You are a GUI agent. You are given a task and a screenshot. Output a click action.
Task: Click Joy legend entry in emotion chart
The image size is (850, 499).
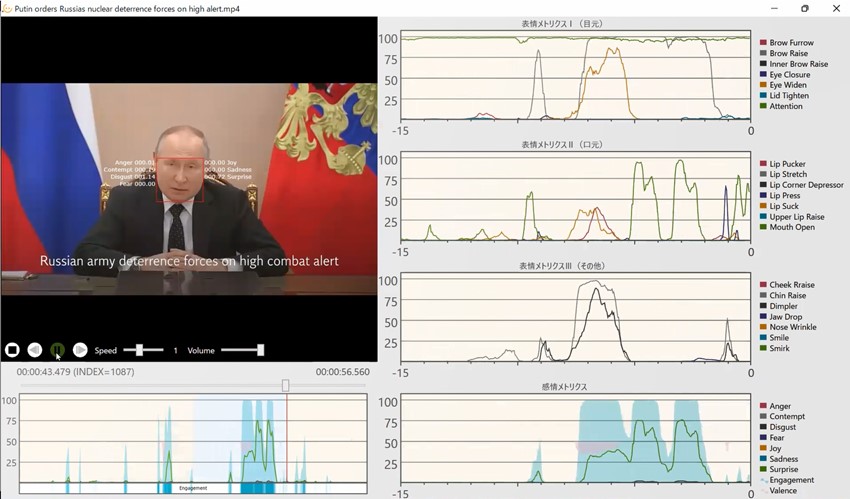pyautogui.click(x=770, y=448)
